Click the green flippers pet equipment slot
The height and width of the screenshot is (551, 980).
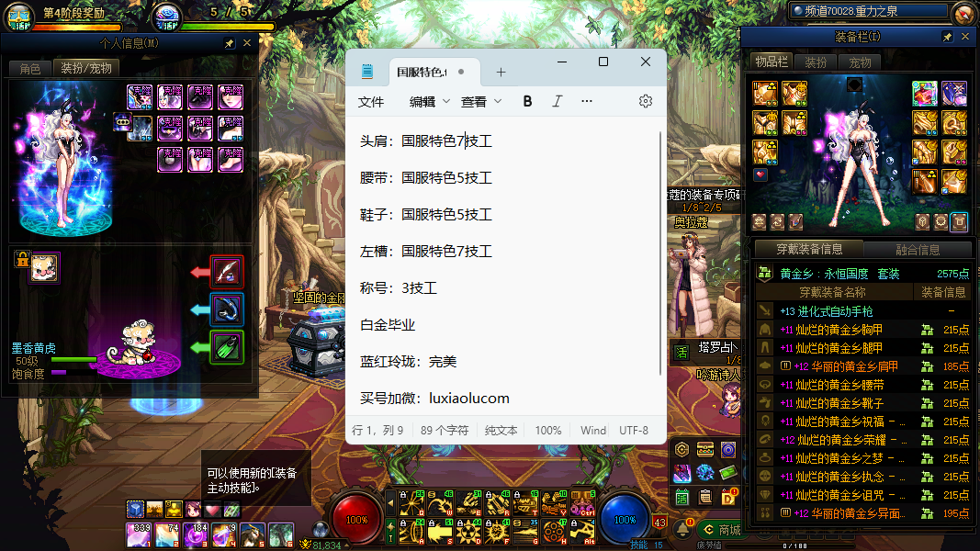[x=227, y=348]
